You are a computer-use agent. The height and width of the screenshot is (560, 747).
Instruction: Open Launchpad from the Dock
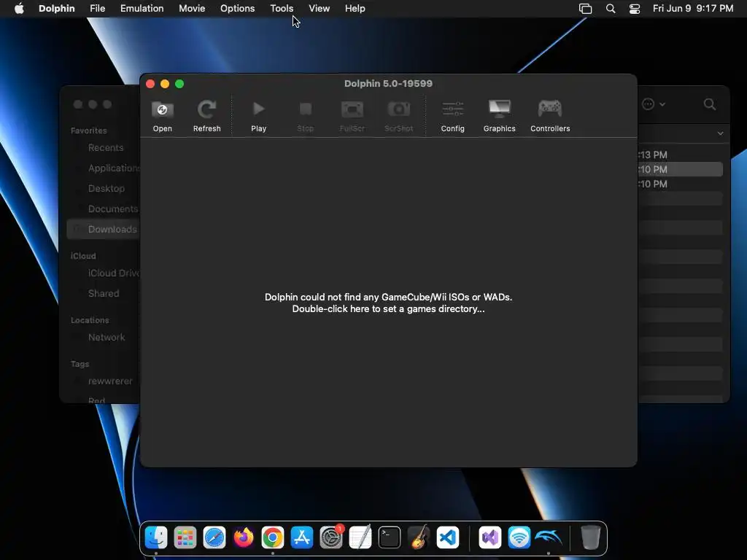point(185,537)
